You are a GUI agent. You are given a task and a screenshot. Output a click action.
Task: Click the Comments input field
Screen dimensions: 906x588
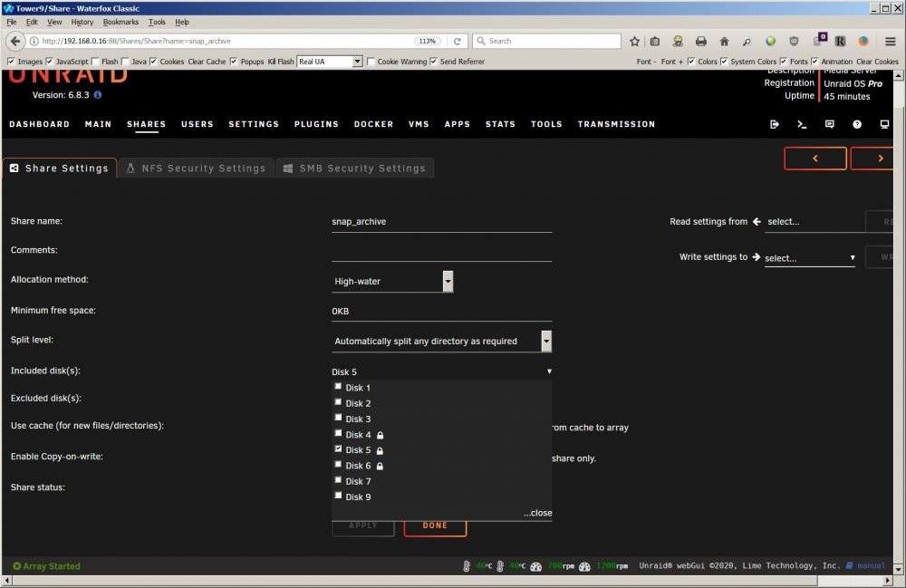[442, 251]
